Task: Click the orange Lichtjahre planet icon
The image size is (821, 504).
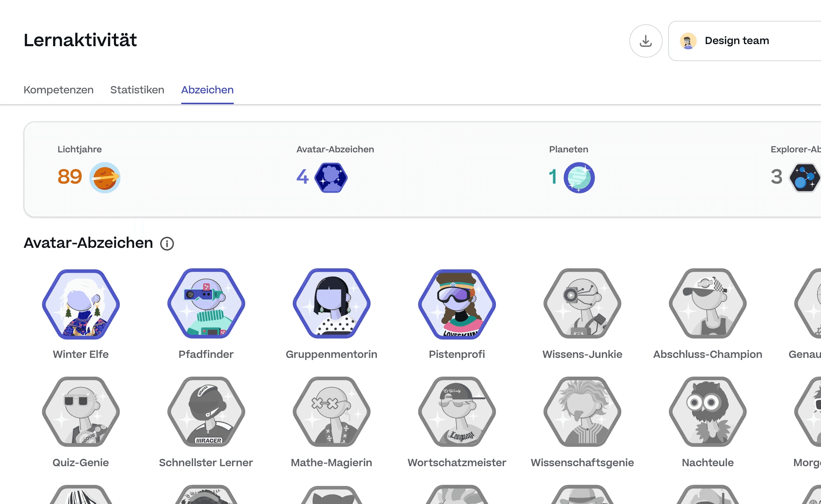Action: click(105, 177)
